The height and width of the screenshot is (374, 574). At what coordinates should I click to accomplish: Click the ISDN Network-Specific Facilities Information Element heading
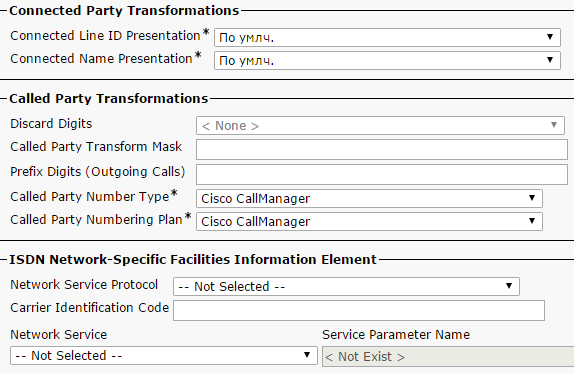click(193, 259)
